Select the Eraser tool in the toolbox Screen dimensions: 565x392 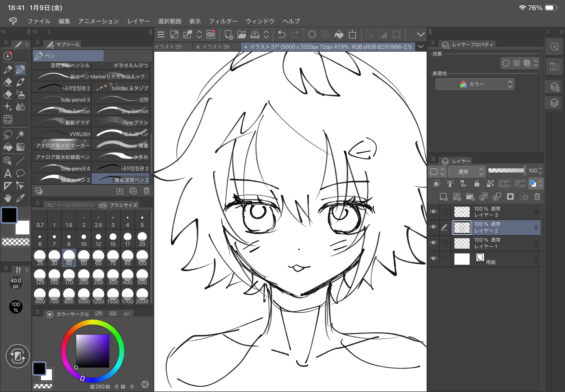click(x=8, y=82)
